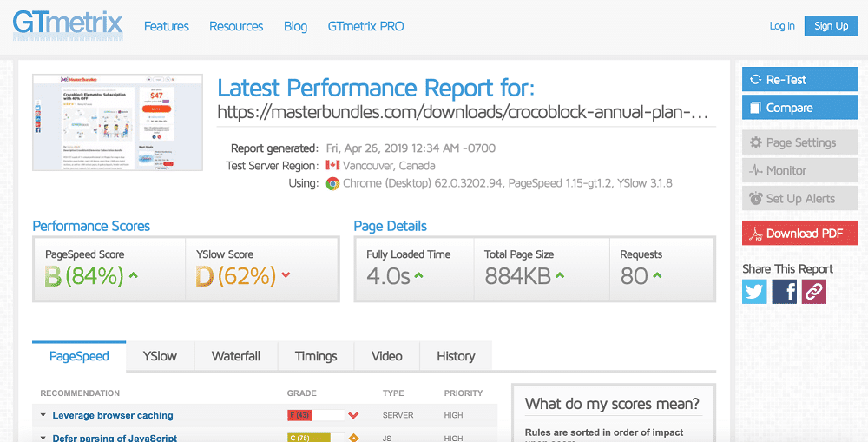Screen dimensions: 868x442
Task: Click the arrow next to Requests count
Action: pos(657,274)
